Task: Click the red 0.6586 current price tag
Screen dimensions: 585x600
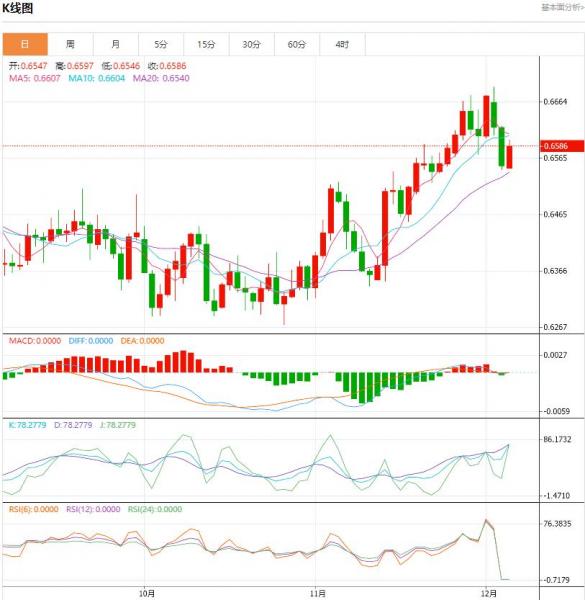Action: (562, 146)
